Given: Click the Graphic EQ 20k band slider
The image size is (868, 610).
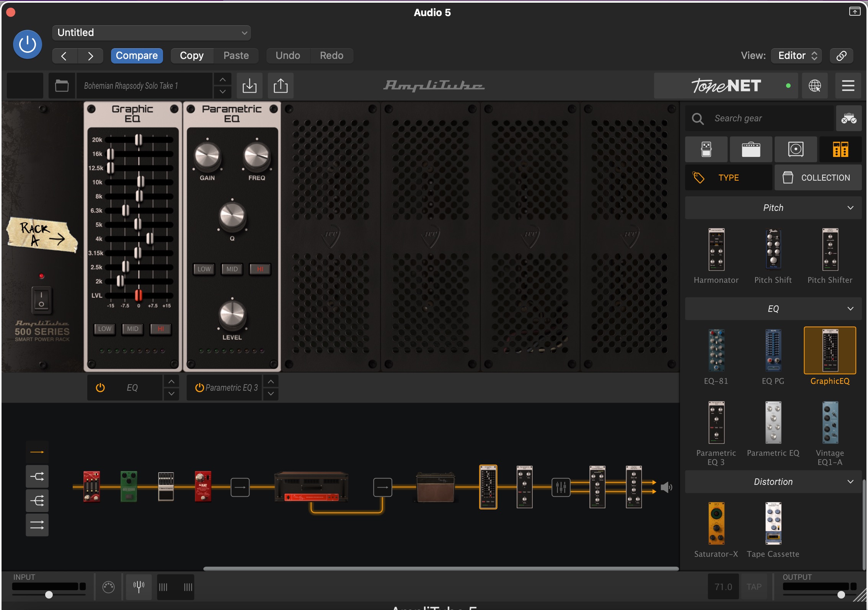Looking at the screenshot, I should coord(139,140).
